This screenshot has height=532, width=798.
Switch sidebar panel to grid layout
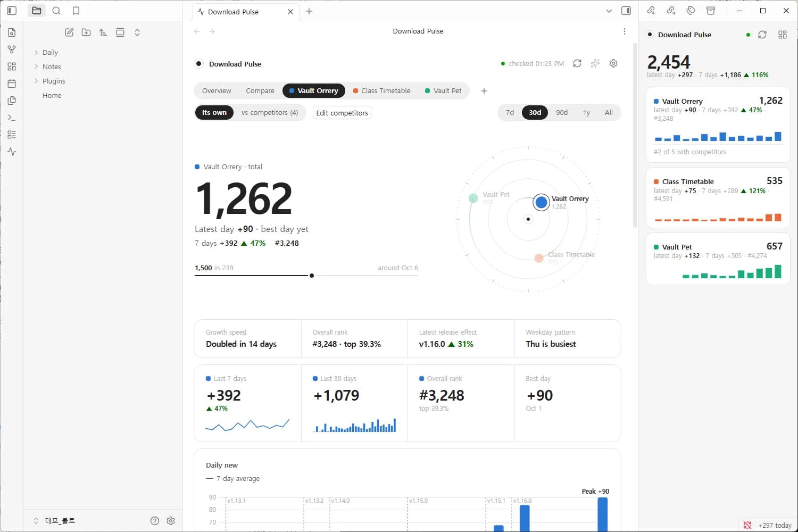pyautogui.click(x=782, y=35)
